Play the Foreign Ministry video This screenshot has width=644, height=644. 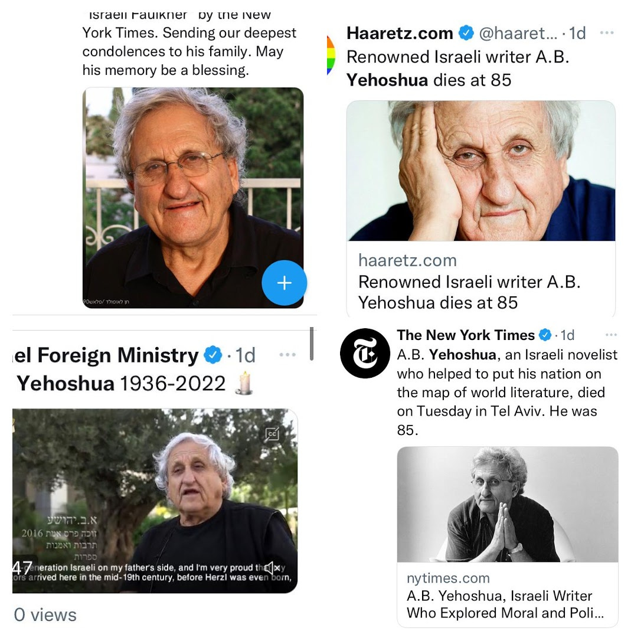click(x=155, y=501)
